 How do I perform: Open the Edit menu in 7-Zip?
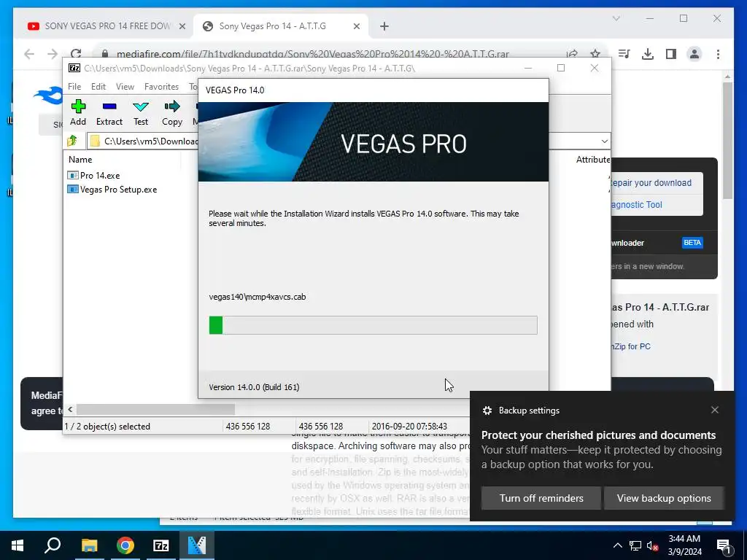coord(98,87)
